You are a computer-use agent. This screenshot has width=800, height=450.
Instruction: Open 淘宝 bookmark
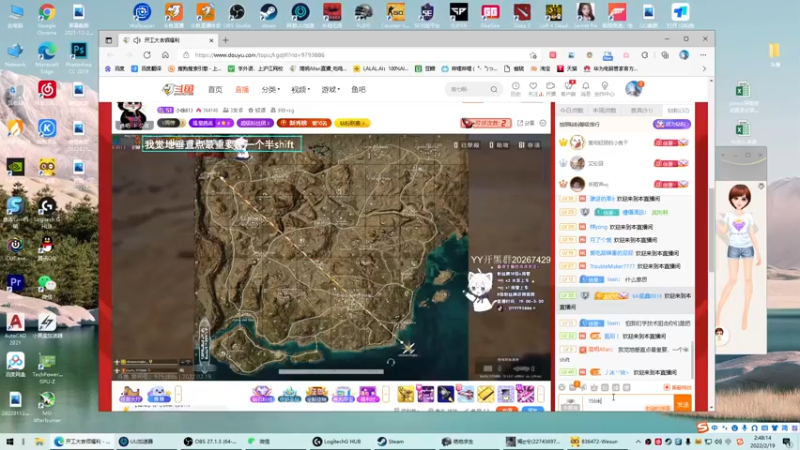tap(541, 68)
